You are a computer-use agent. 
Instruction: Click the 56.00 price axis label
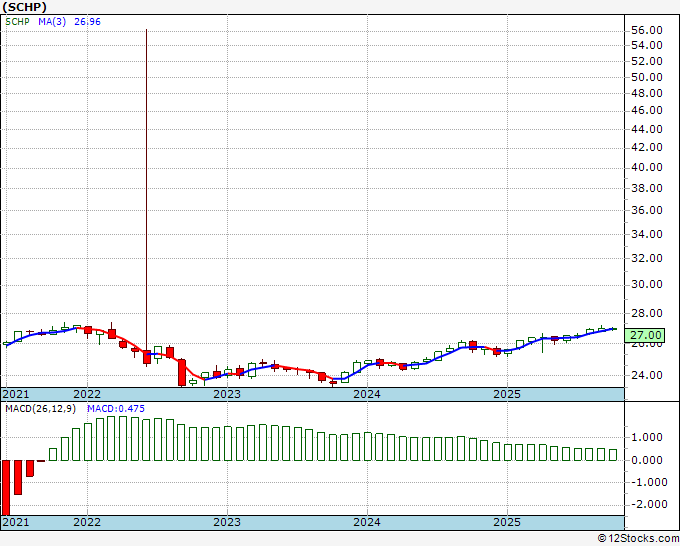pos(647,30)
